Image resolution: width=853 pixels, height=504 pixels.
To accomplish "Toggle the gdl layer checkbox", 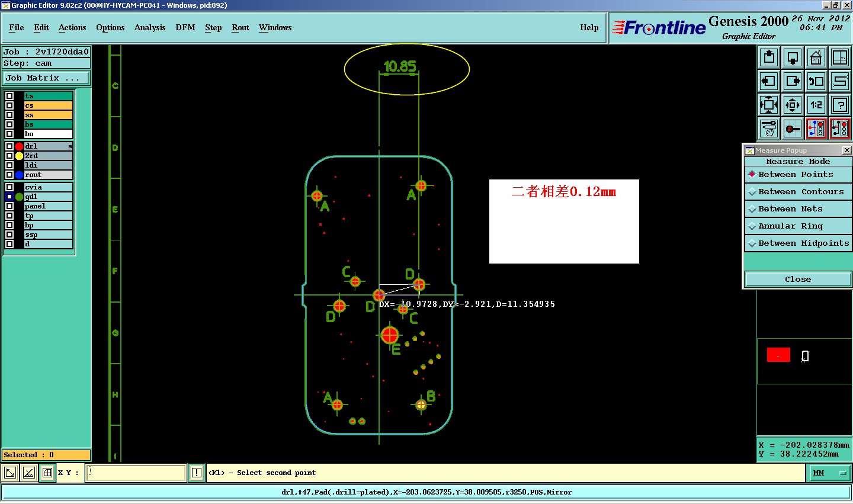I will point(9,197).
